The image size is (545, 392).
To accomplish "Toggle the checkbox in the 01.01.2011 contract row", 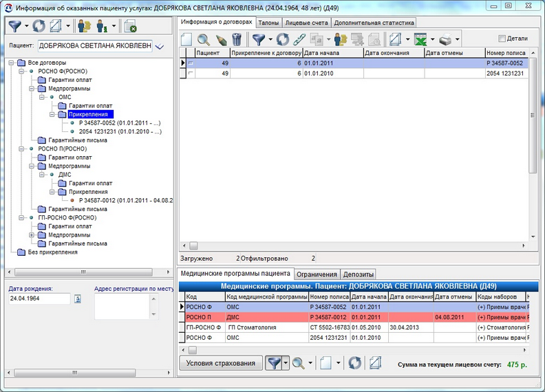I will coord(191,63).
